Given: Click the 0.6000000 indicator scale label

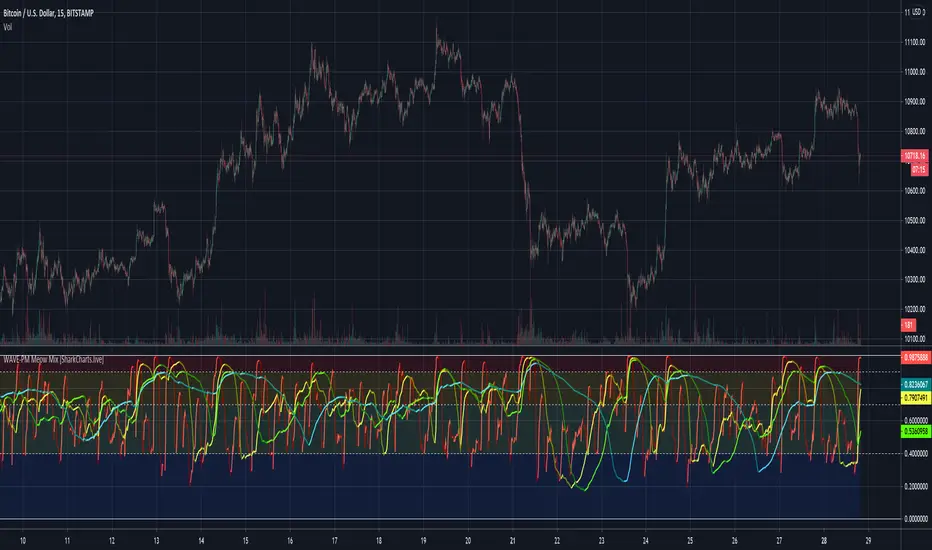Looking at the screenshot, I should (916, 420).
